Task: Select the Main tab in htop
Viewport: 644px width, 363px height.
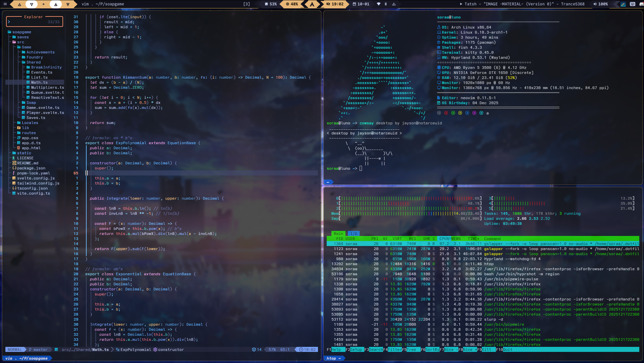Action: pos(338,234)
